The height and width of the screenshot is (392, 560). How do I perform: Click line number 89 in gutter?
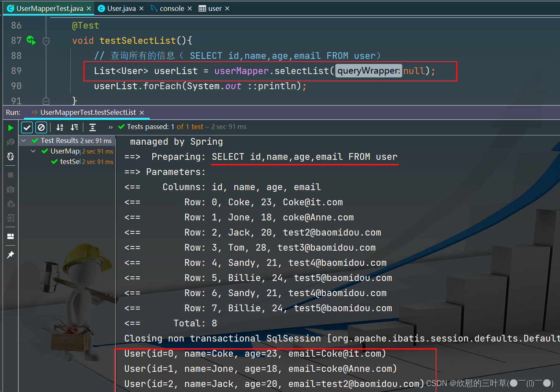coord(16,71)
